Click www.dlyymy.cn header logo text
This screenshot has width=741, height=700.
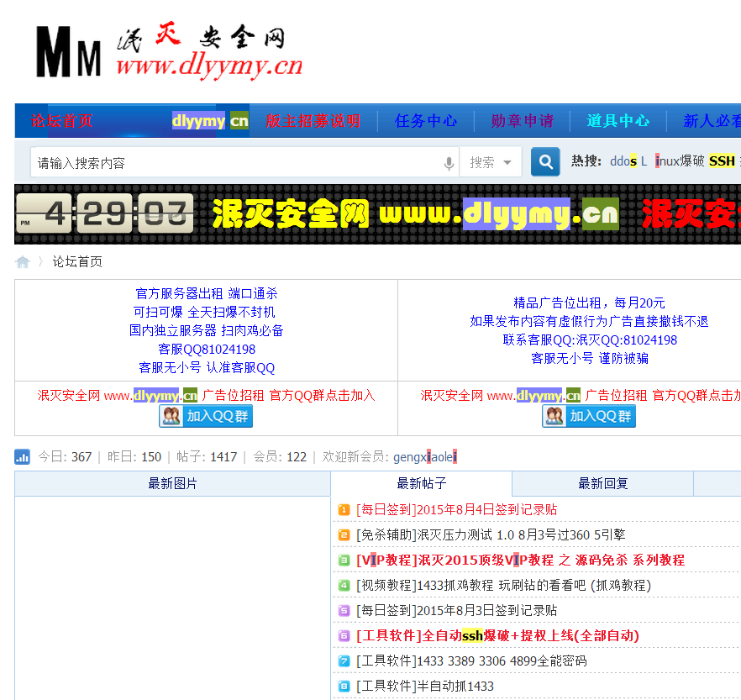pyautogui.click(x=209, y=66)
